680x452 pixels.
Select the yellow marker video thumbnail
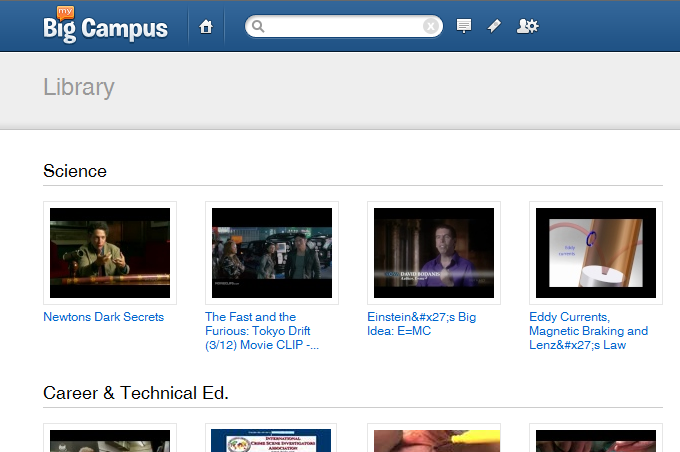click(434, 439)
